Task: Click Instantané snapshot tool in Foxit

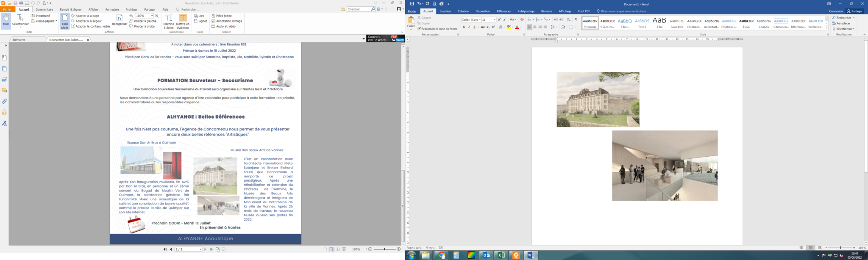Action: click(x=40, y=16)
